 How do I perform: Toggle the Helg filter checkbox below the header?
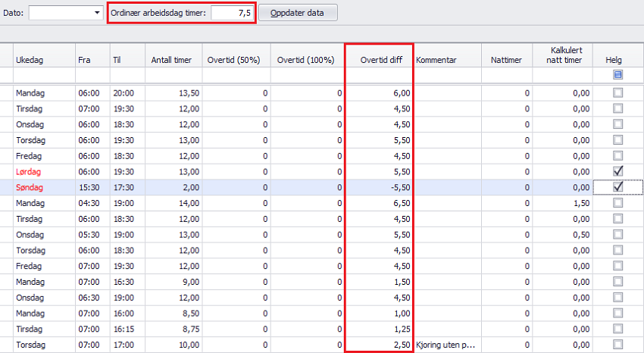618,75
